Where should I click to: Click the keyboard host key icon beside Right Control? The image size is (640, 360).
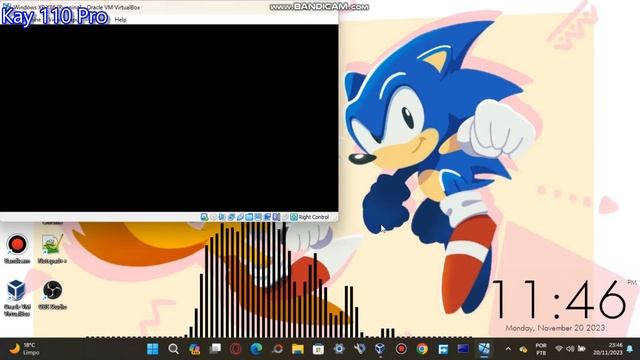[x=294, y=217]
